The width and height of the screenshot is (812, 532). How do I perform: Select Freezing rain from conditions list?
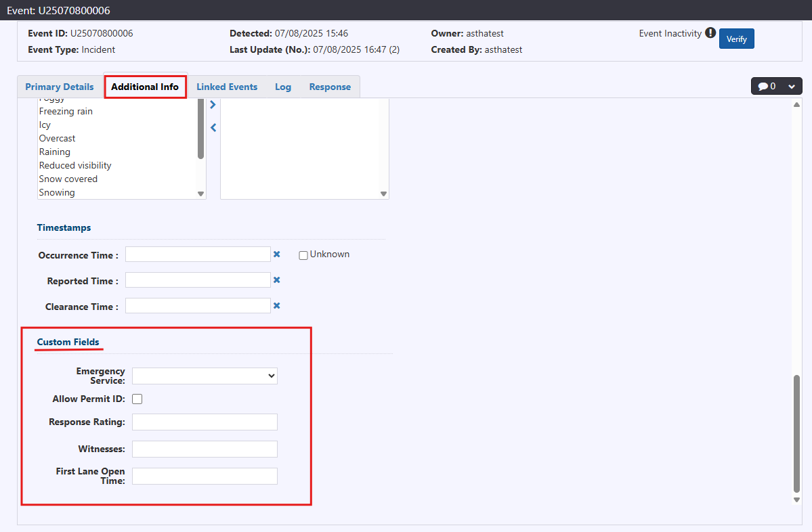pyautogui.click(x=66, y=111)
